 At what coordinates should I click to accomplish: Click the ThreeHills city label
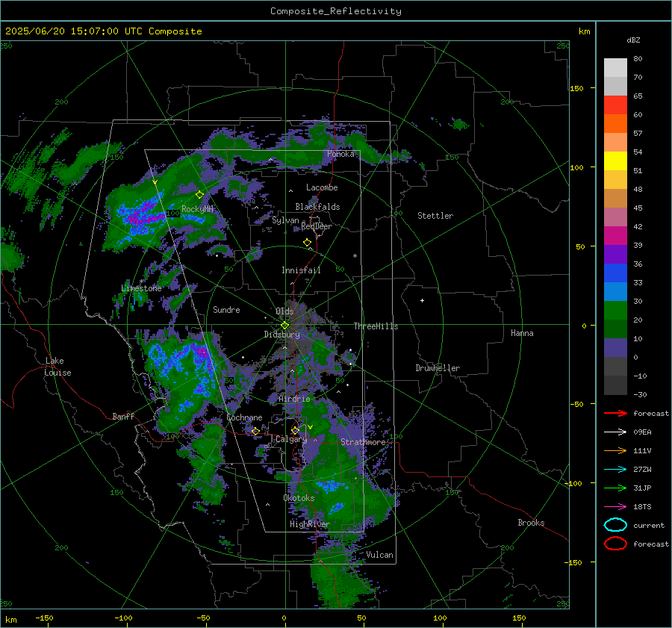click(376, 326)
